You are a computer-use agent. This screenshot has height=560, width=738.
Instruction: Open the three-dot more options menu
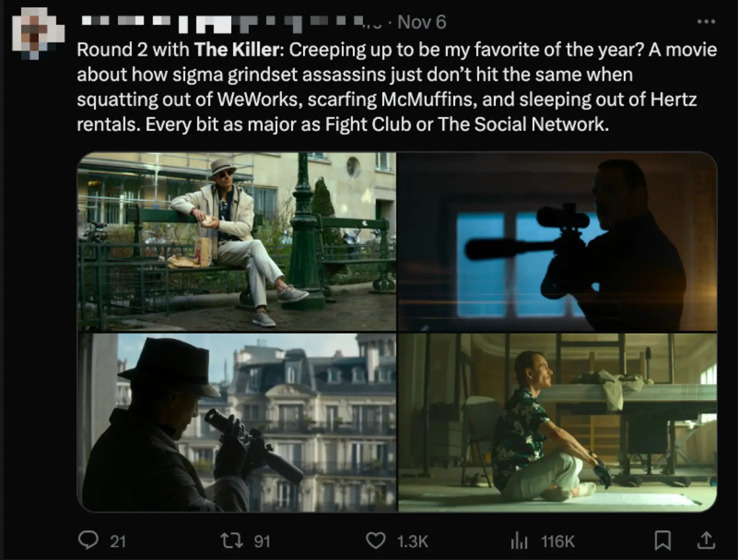pyautogui.click(x=706, y=22)
